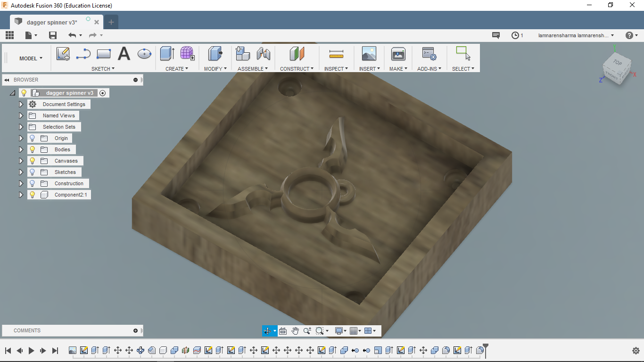Click the New Component assemble icon

[242, 54]
